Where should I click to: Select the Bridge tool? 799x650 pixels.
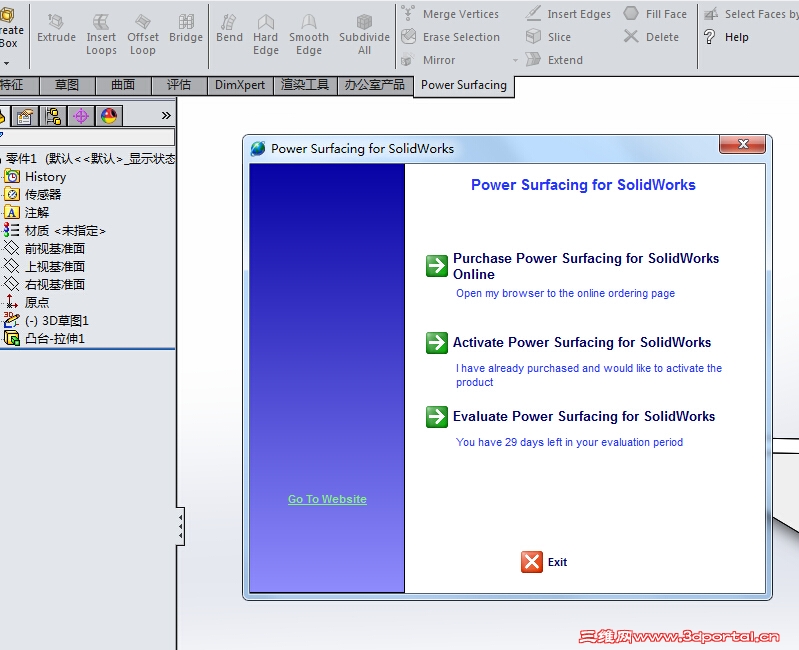(x=186, y=29)
